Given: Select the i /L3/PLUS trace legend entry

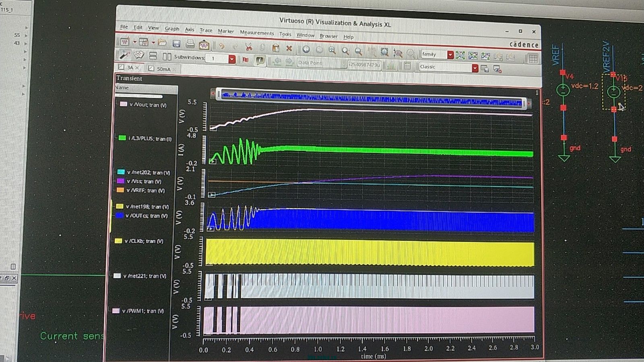Looking at the screenshot, I should pos(145,138).
